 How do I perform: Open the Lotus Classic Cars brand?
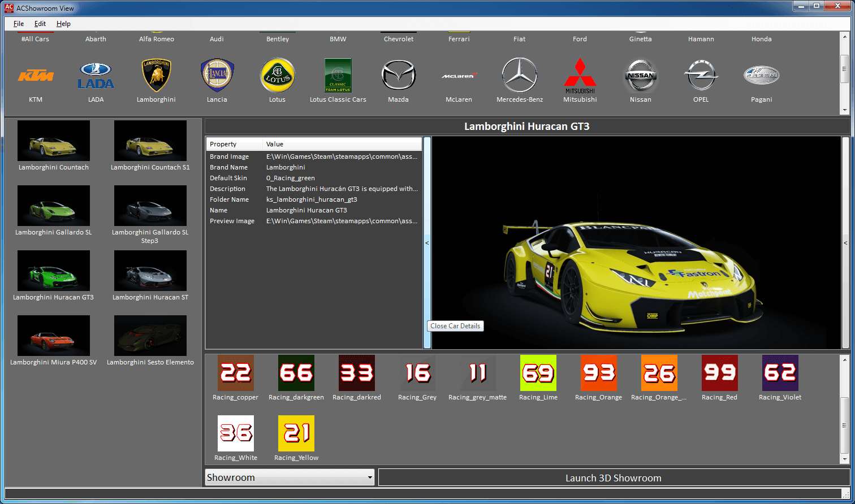pos(338,76)
